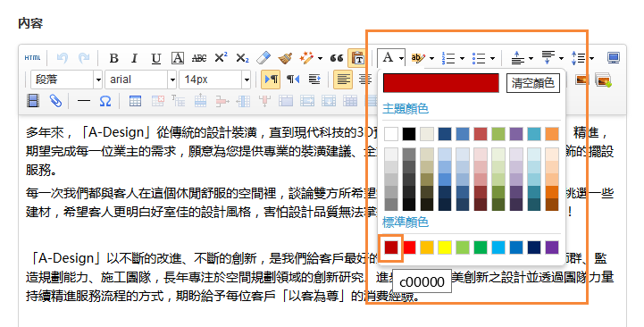Image resolution: width=644 pixels, height=327 pixels.
Task: Open the paragraph format 段落 dropdown
Action: tap(98, 80)
